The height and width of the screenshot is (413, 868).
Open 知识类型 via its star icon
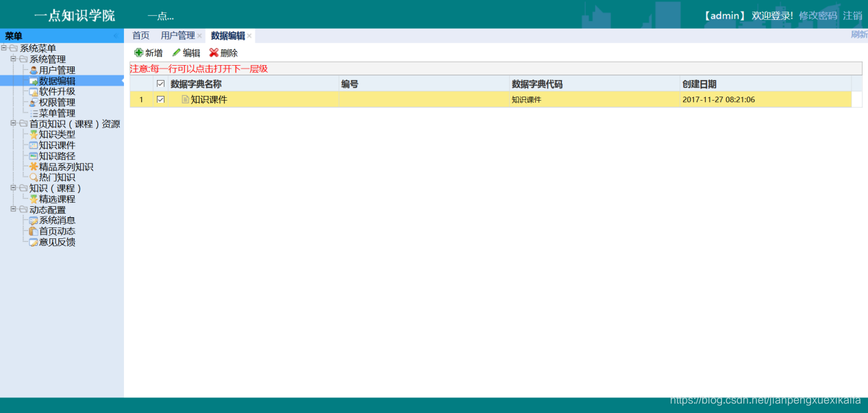[x=34, y=135]
